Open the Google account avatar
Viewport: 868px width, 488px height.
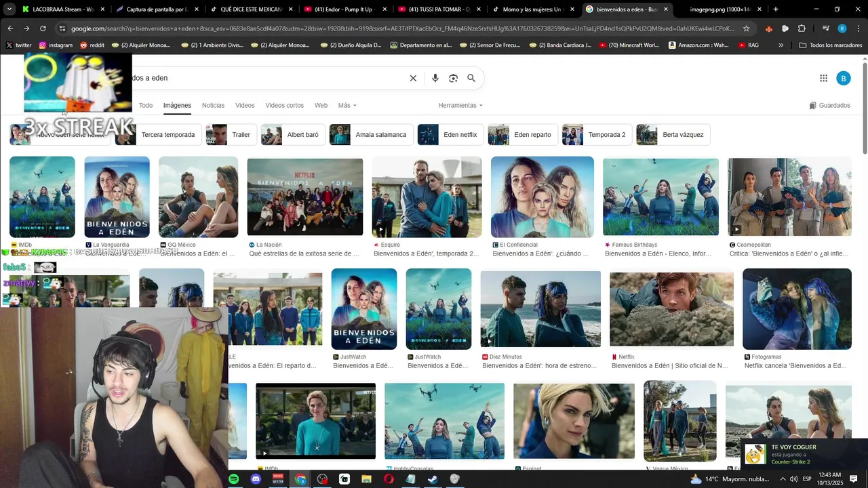pos(843,78)
